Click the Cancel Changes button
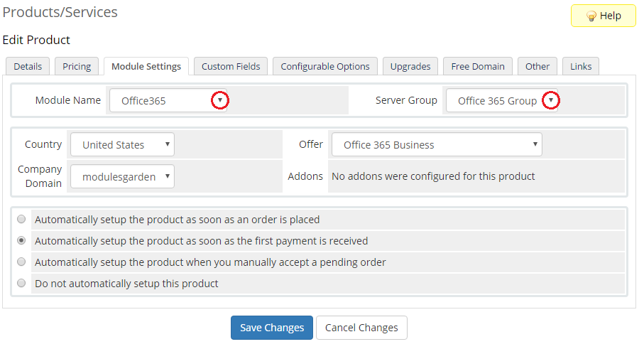The width and height of the screenshot is (644, 349). (361, 328)
